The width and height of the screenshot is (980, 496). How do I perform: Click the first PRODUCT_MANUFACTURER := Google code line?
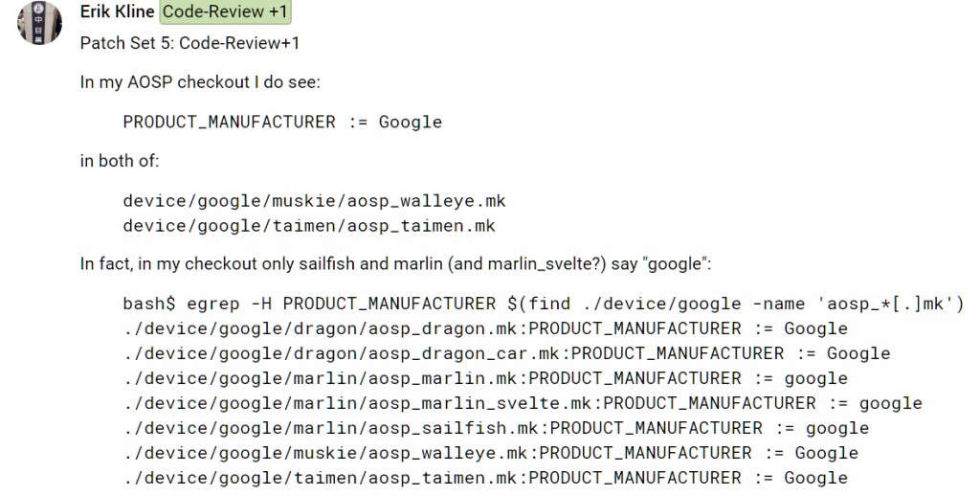pyautogui.click(x=282, y=122)
